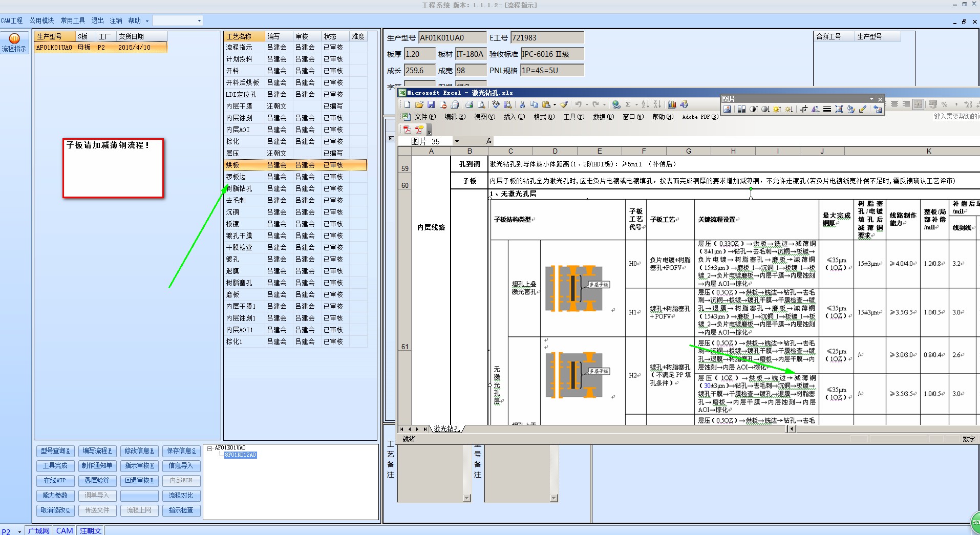980x535 pixels.
Task: Open the 常用工具 menu
Action: click(x=73, y=20)
